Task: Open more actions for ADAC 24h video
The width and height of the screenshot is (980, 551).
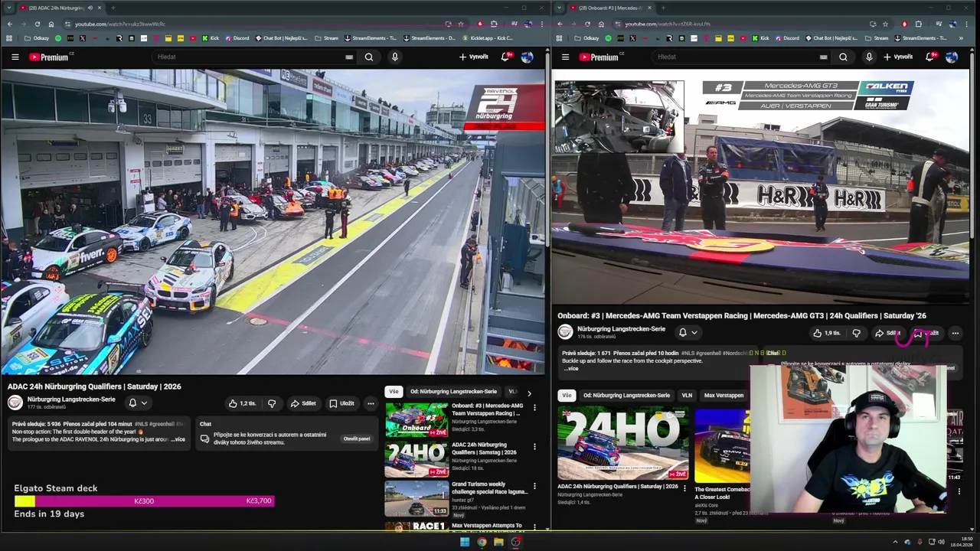Action: (x=371, y=403)
